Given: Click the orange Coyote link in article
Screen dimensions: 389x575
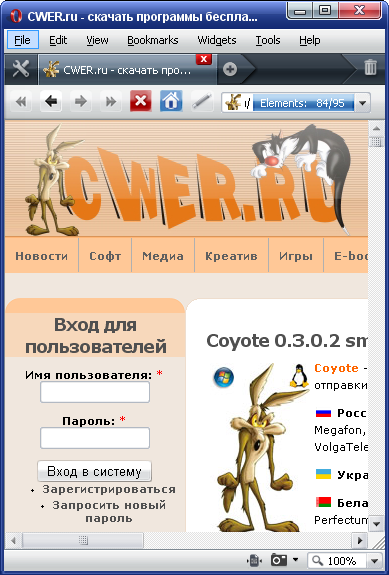Looking at the screenshot, I should 336,368.
